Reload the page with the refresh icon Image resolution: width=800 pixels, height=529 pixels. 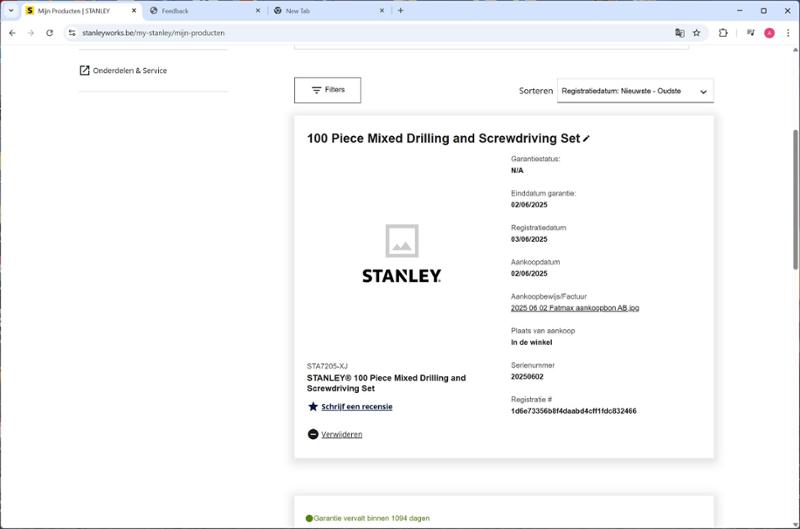point(49,33)
